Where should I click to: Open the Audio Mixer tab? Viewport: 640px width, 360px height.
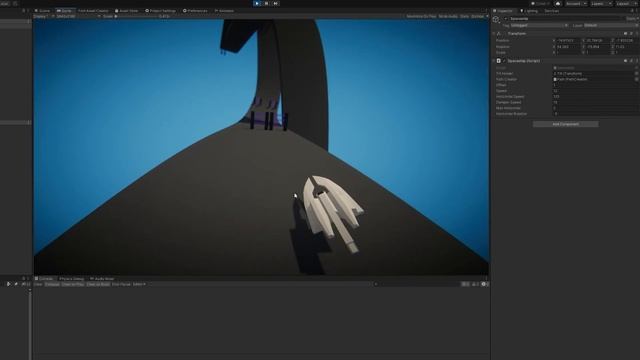click(x=102, y=279)
